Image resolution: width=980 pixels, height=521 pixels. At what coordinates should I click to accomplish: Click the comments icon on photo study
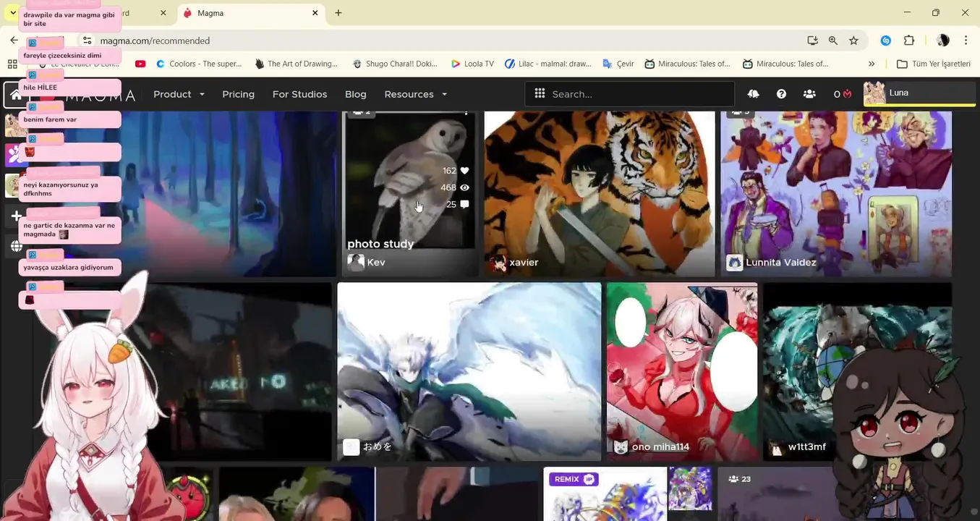[464, 205]
